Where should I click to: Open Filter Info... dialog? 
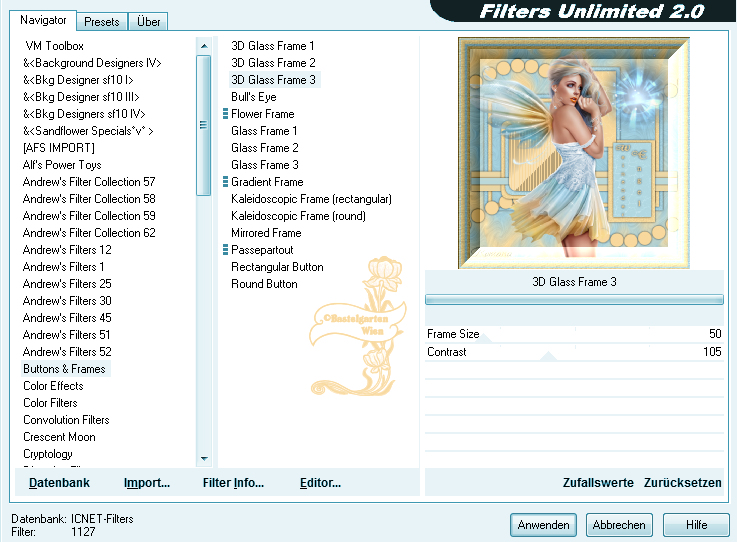(x=233, y=483)
